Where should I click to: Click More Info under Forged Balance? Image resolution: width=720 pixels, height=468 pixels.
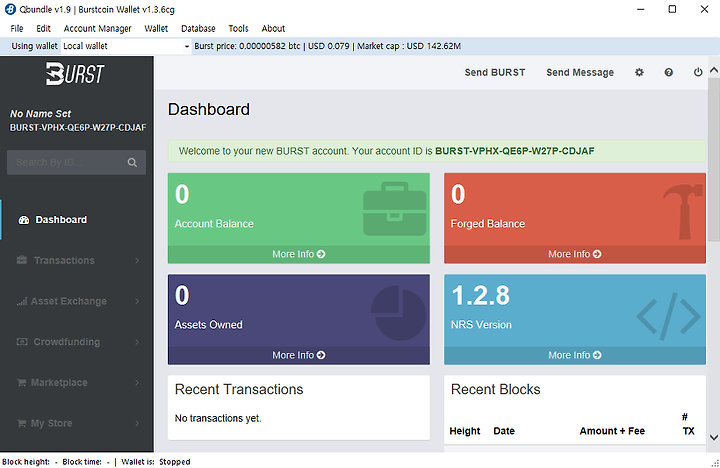pyautogui.click(x=574, y=254)
